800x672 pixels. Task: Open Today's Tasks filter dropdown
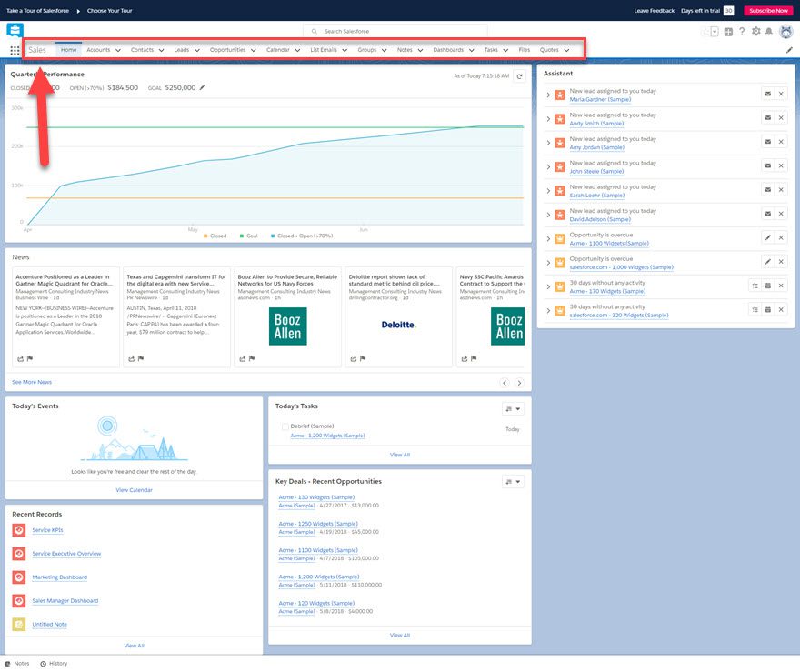pyautogui.click(x=513, y=409)
